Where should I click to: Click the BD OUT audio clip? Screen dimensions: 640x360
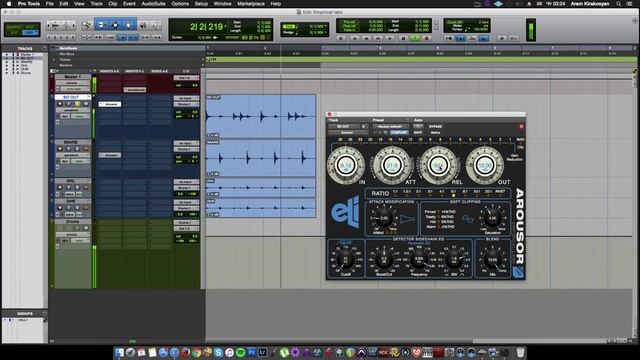click(x=261, y=116)
